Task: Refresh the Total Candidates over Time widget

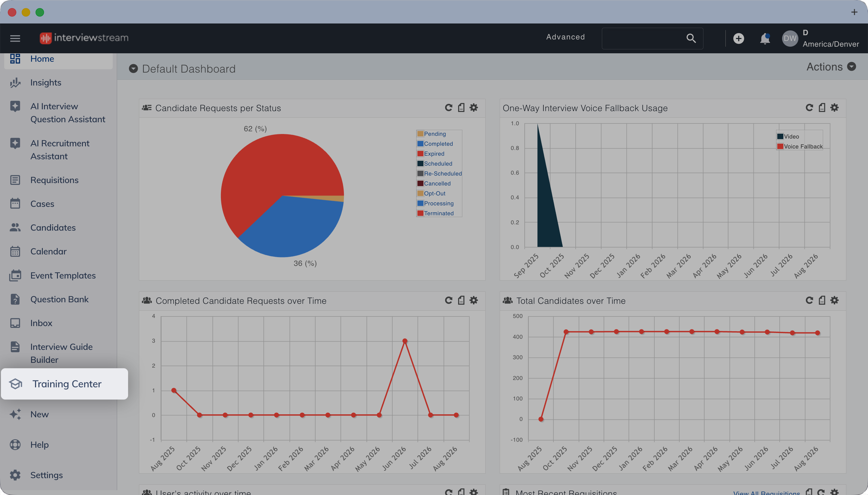Action: tap(809, 300)
